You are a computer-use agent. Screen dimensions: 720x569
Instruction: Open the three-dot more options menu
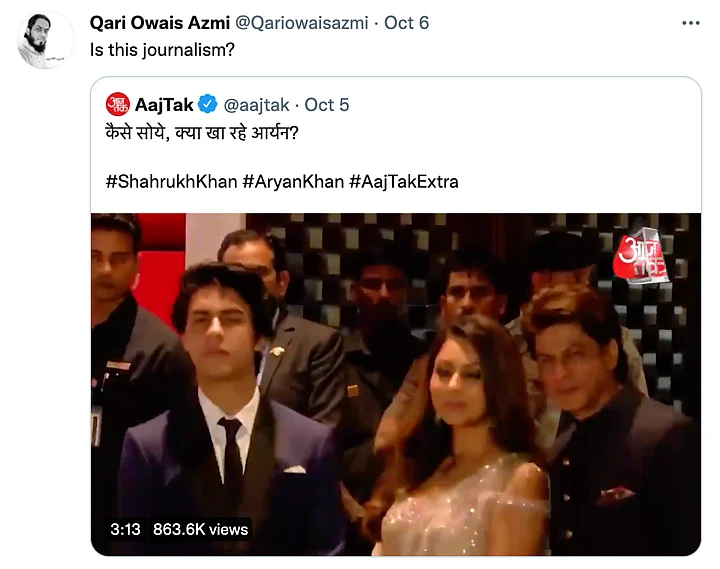[x=691, y=23]
